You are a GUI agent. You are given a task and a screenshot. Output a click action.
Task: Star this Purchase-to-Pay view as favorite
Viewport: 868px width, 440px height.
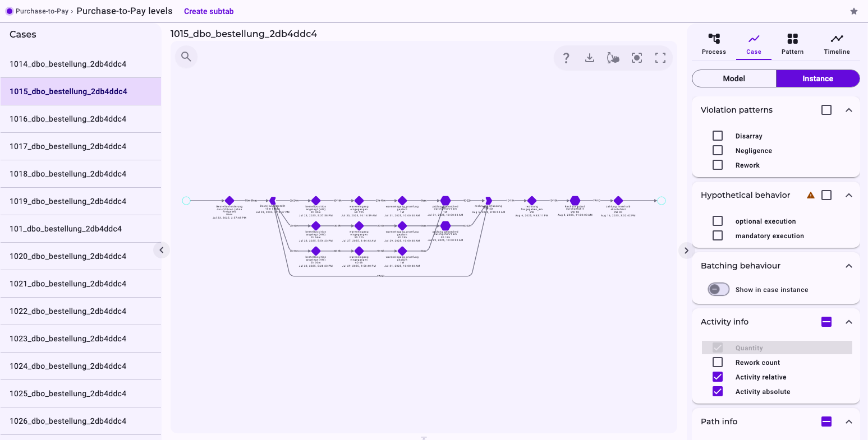[x=854, y=11]
